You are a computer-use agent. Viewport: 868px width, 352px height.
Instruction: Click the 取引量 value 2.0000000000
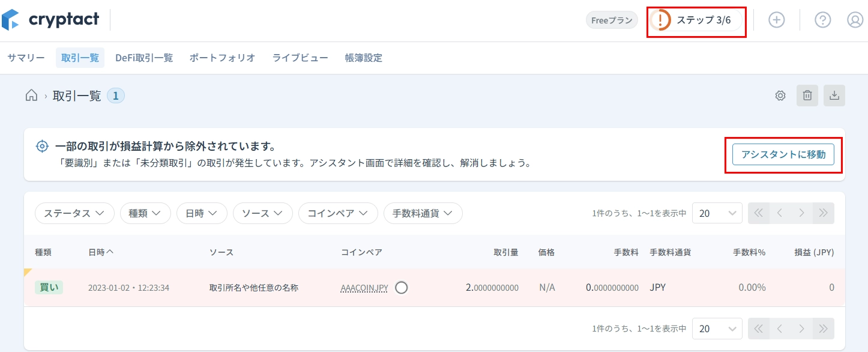coord(492,288)
